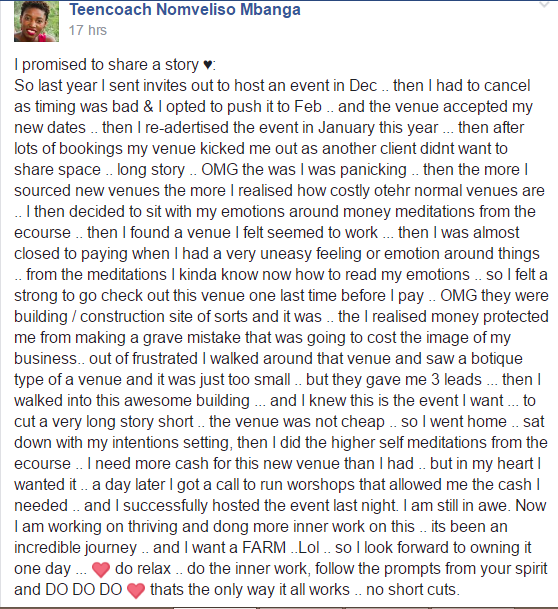The width and height of the screenshot is (558, 609).
Task: Click the phrase 'incredible journey' in the post
Action: tap(75, 548)
